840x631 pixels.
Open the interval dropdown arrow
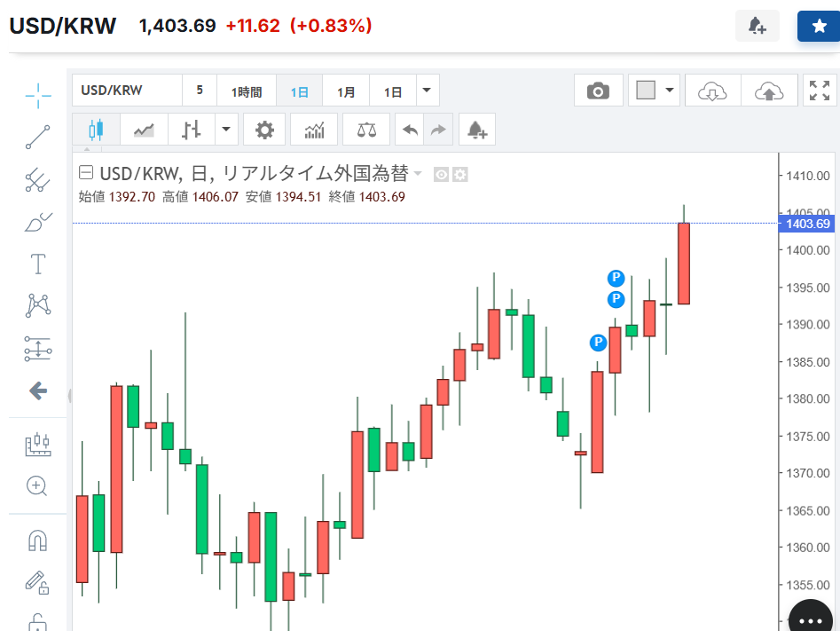pos(427,90)
